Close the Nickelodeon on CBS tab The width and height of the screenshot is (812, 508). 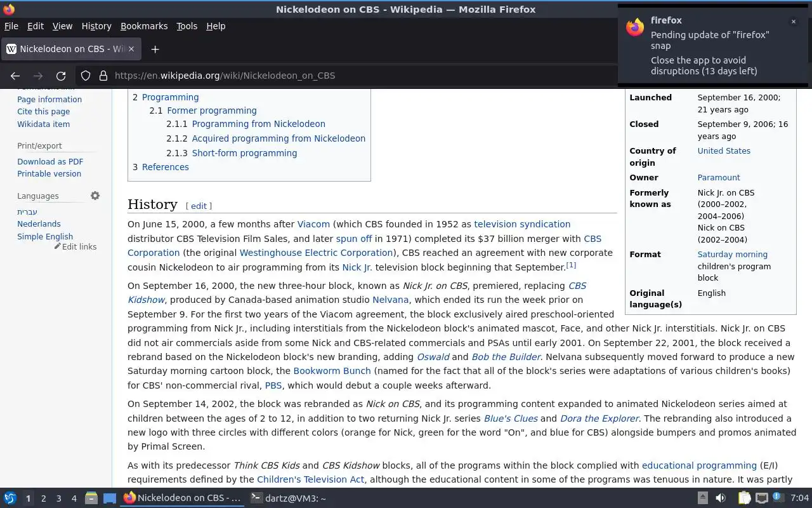coord(131,49)
